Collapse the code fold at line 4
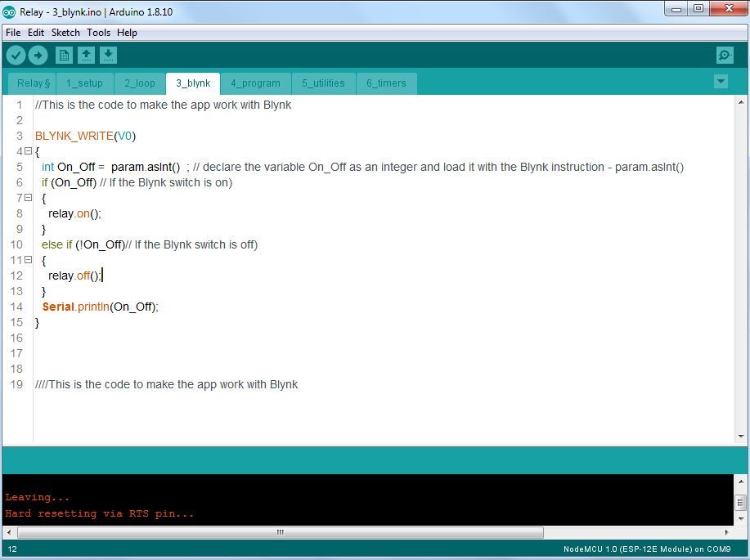Image resolution: width=750 pixels, height=560 pixels. (29, 151)
